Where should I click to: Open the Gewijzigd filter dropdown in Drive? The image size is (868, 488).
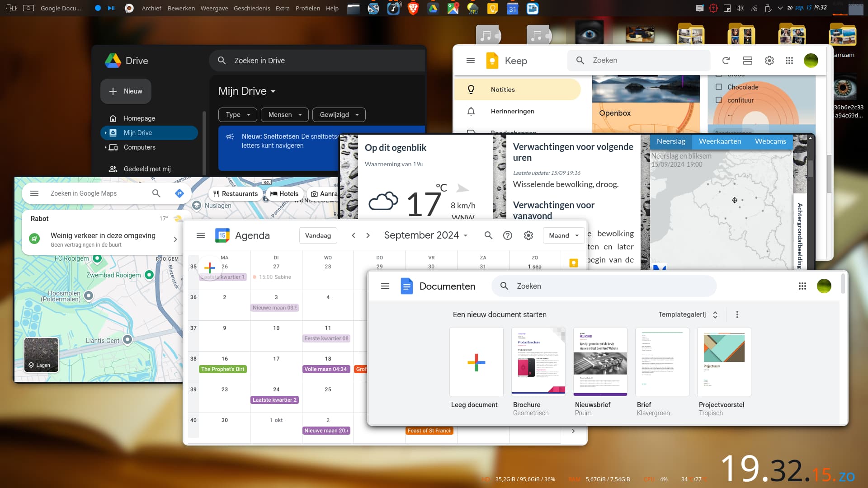coord(339,115)
